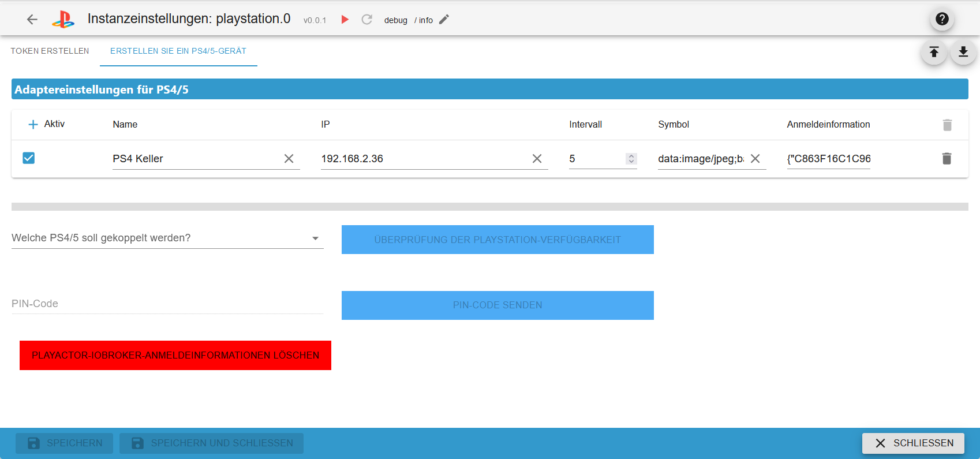This screenshot has height=459, width=980.
Task: Upload configuration from file
Action: pos(934,53)
